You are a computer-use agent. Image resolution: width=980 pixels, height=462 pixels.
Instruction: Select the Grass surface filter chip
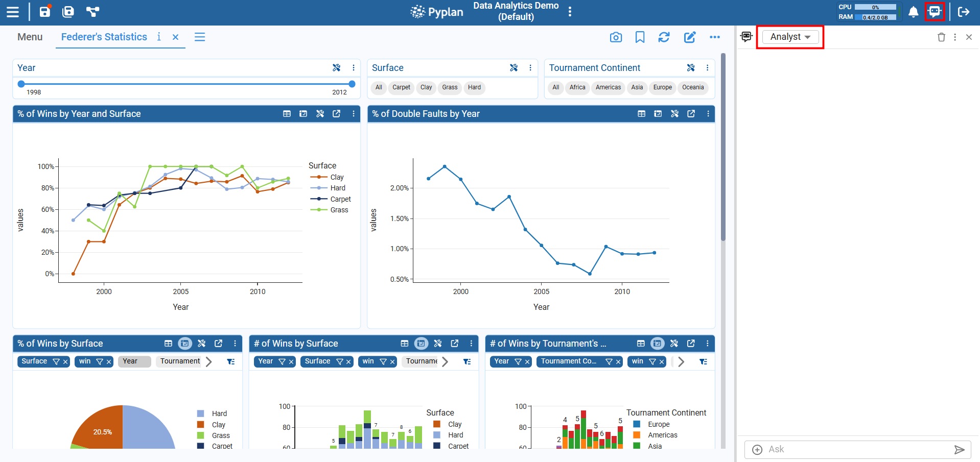[450, 87]
